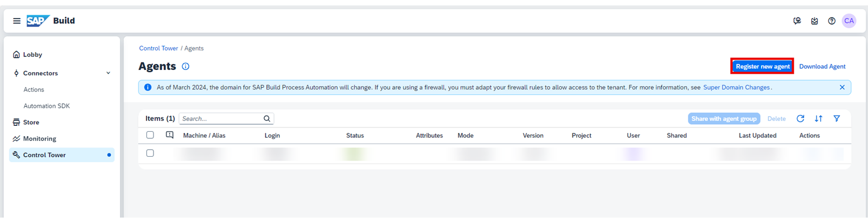Open the Super Domain Changes link
Viewport: 868px width, 223px height.
click(x=736, y=87)
